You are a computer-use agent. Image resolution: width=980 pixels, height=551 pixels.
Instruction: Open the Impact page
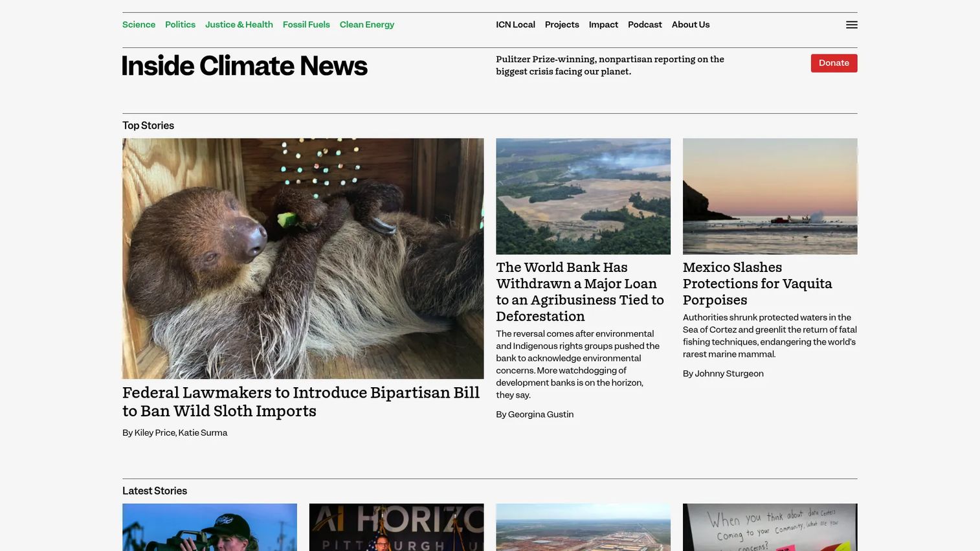tap(603, 25)
